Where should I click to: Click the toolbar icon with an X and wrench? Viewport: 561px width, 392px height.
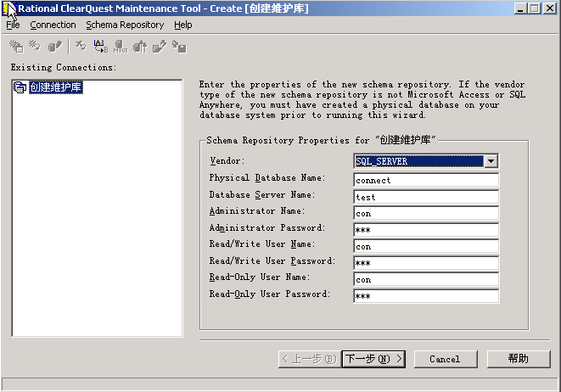tap(81, 46)
